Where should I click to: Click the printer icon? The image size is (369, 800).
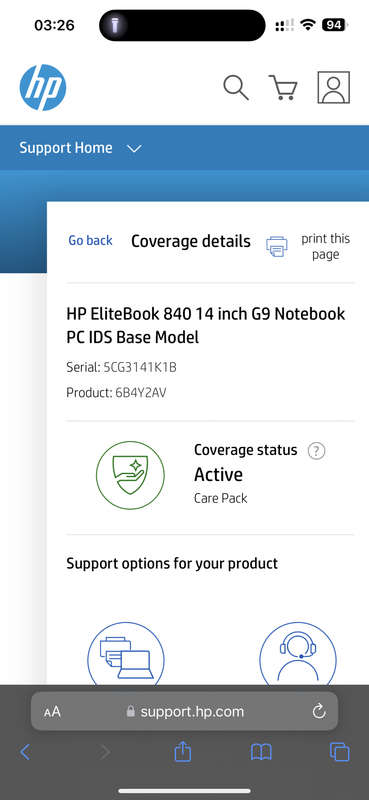pos(277,246)
